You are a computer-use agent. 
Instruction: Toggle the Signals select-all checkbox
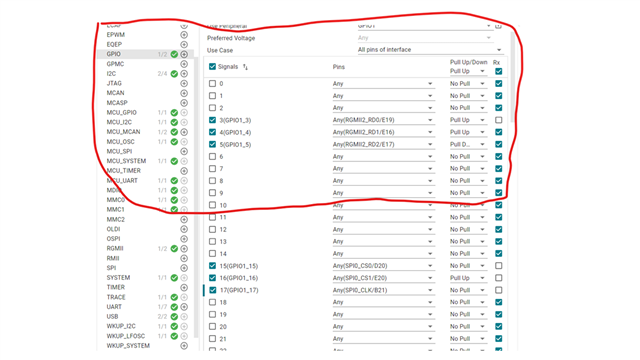click(212, 67)
